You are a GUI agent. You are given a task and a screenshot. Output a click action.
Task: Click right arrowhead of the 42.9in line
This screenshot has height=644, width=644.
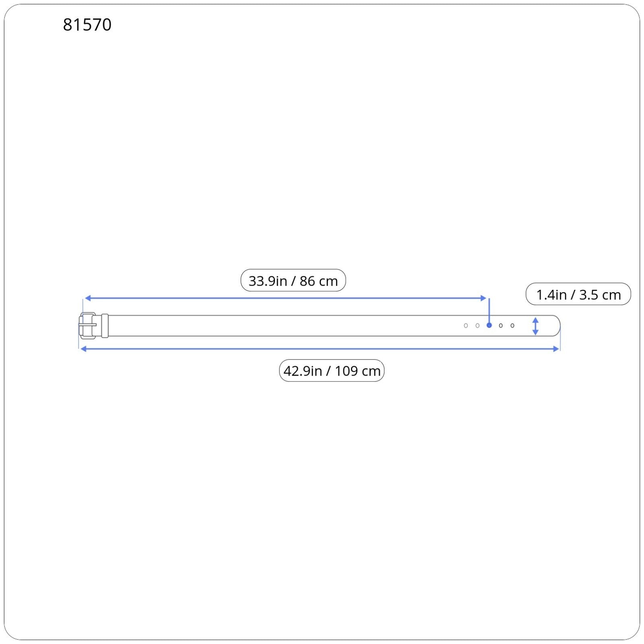coord(556,349)
